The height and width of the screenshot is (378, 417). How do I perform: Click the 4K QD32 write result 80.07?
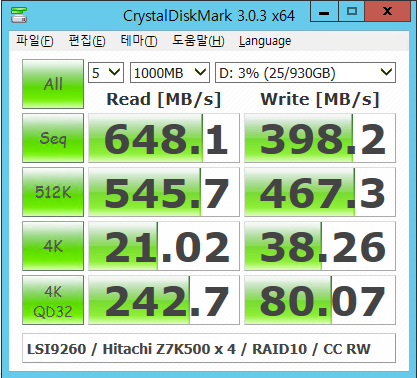pyautogui.click(x=320, y=300)
